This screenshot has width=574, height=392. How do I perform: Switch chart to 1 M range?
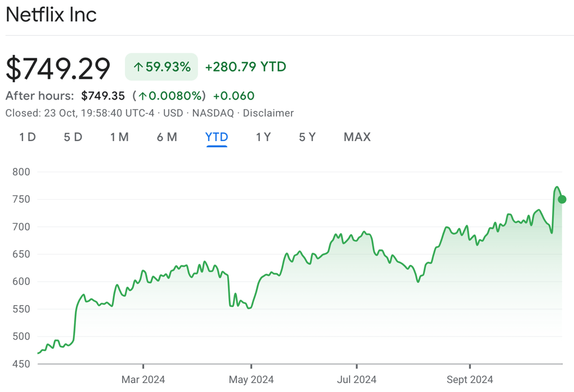[119, 137]
